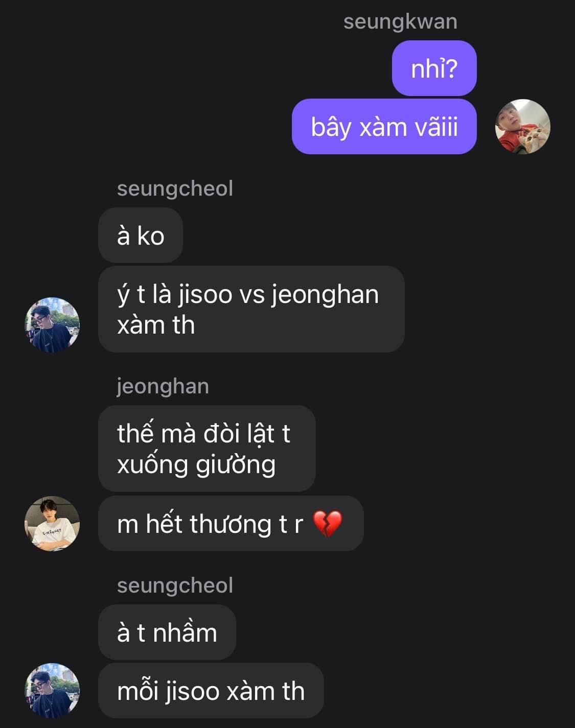Open seungkwan's profile picture avatar
Screen dimensions: 575x728
coord(522,127)
